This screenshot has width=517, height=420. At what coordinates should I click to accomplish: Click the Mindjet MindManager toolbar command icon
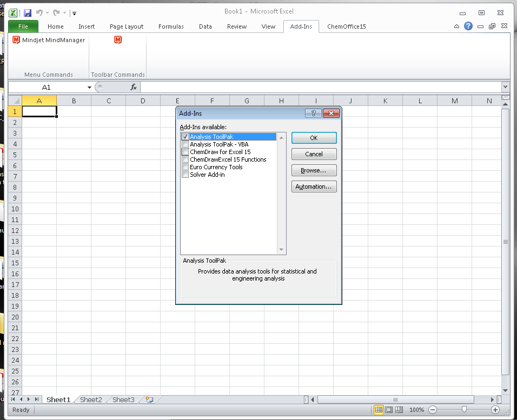(118, 40)
